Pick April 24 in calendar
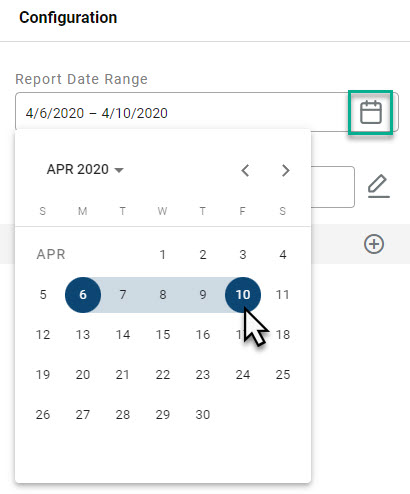Viewport: 410px width, 494px height. tap(243, 375)
